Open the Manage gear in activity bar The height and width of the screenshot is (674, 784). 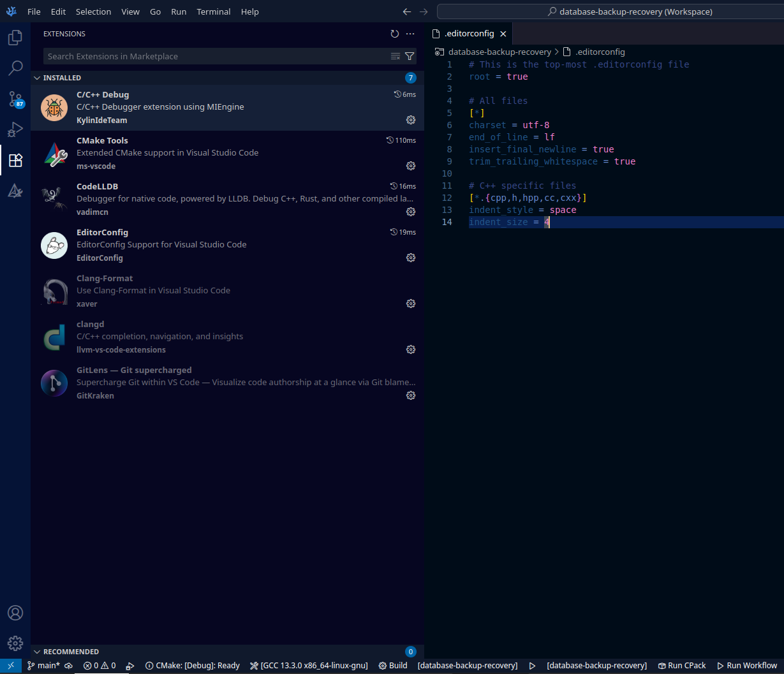(x=15, y=643)
